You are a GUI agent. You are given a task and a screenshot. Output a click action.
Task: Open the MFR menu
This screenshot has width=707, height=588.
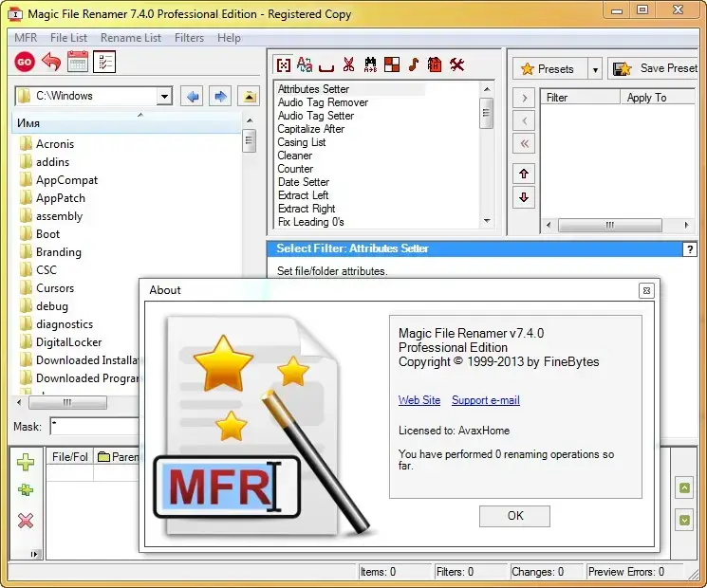click(26, 38)
